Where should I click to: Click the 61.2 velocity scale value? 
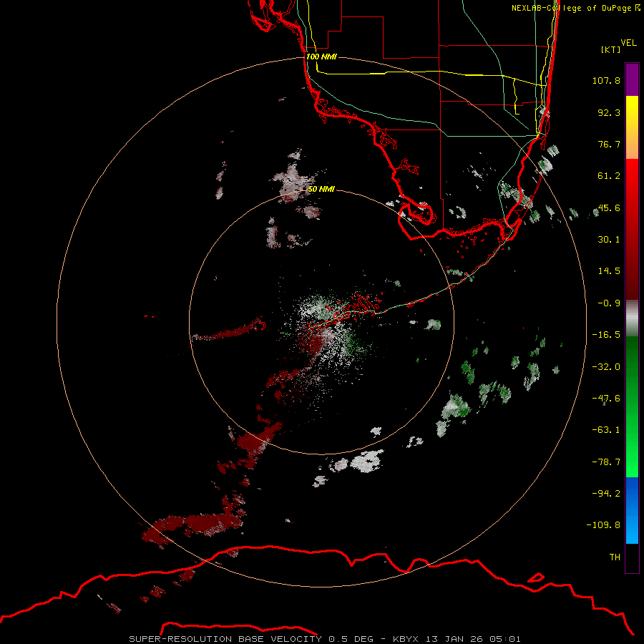(609, 176)
